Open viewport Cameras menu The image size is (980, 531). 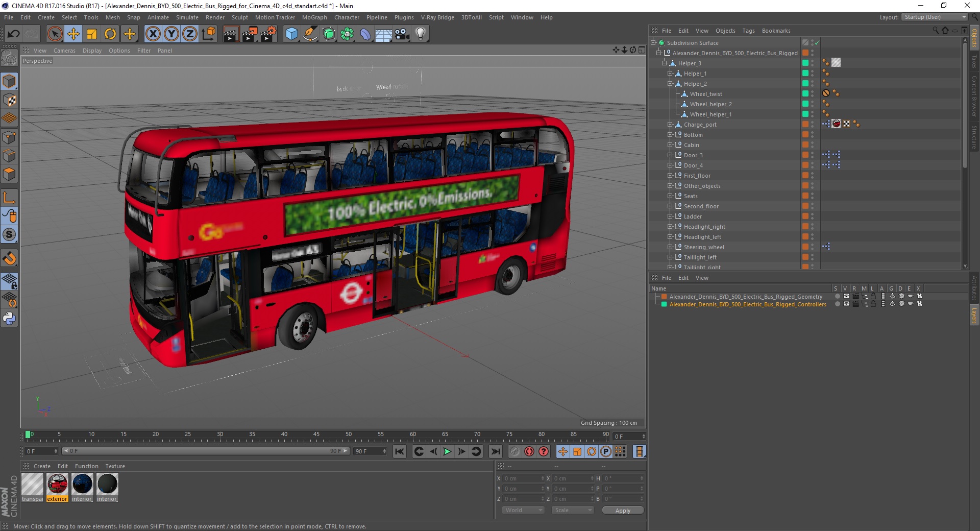pyautogui.click(x=64, y=51)
